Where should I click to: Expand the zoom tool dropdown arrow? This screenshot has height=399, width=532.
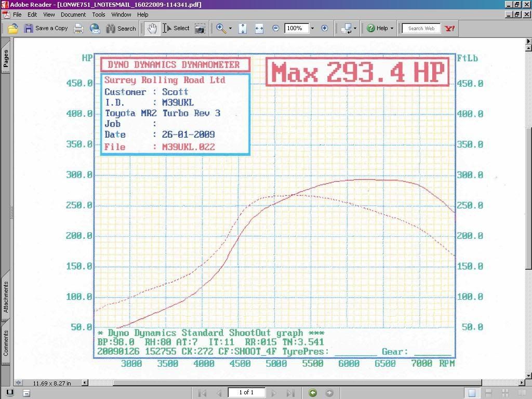point(230,29)
